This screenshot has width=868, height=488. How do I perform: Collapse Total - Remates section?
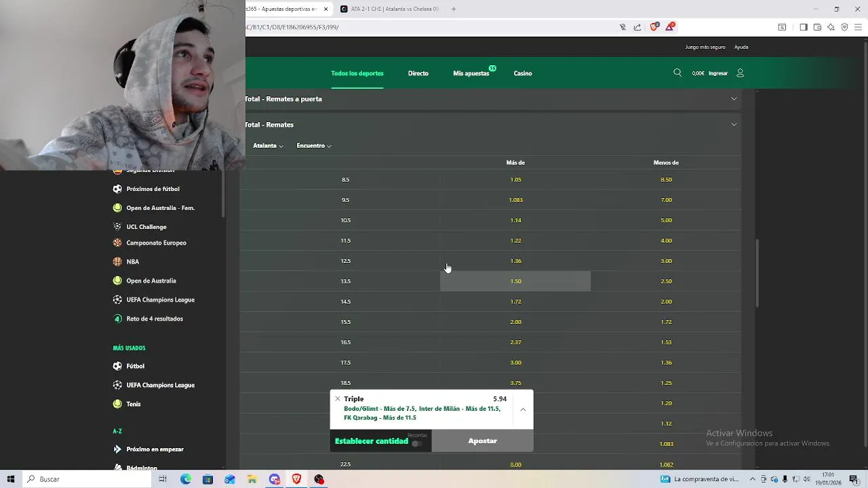[x=492, y=125]
